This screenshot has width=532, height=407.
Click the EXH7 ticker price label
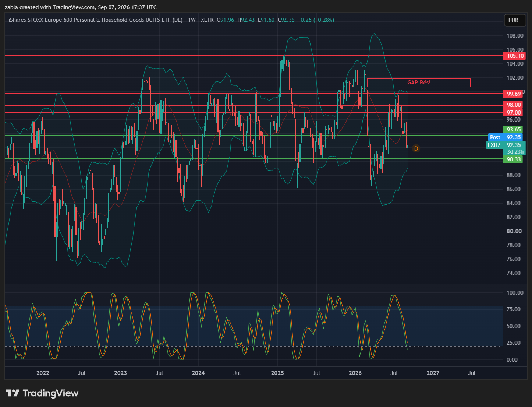pos(506,145)
